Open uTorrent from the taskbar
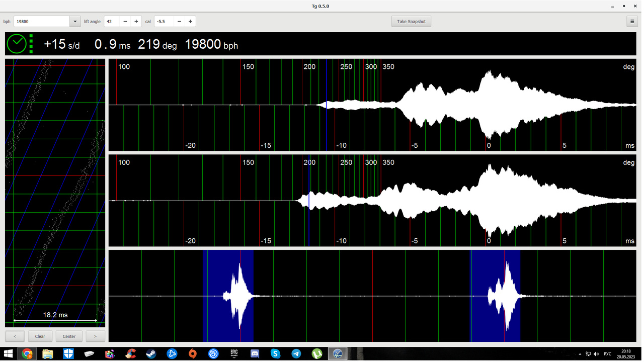The width and height of the screenshot is (644, 363). tap(317, 354)
